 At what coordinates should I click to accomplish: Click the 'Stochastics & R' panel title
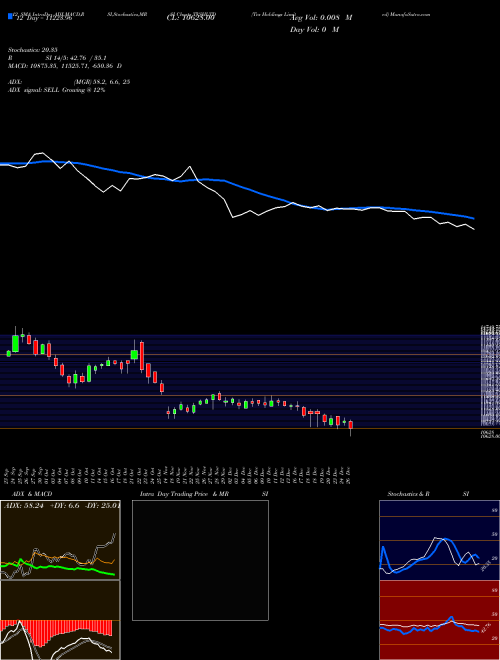click(409, 494)
